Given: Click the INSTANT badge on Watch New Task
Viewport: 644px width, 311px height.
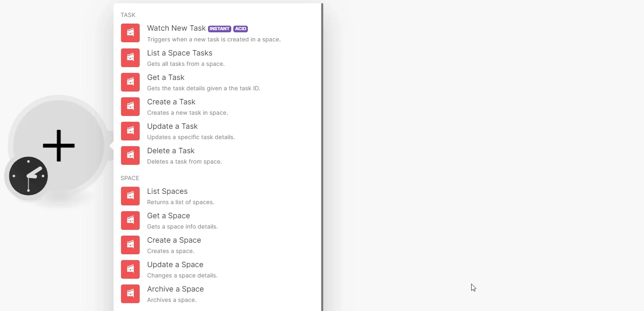Looking at the screenshot, I should [219, 29].
